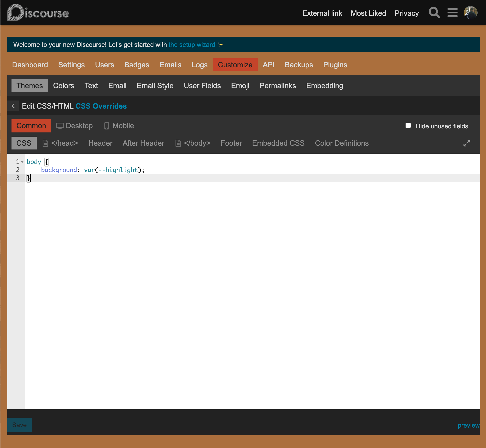The image size is (486, 448).
Task: Go back with left chevron
Action: [13, 106]
